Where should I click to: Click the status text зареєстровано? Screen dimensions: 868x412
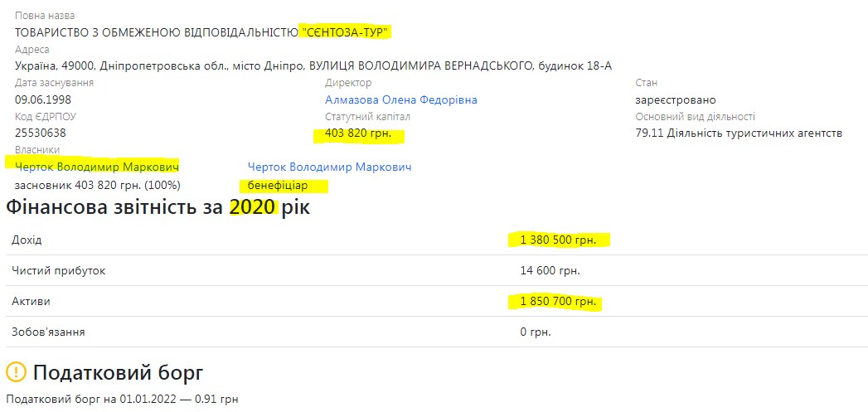[x=676, y=99]
